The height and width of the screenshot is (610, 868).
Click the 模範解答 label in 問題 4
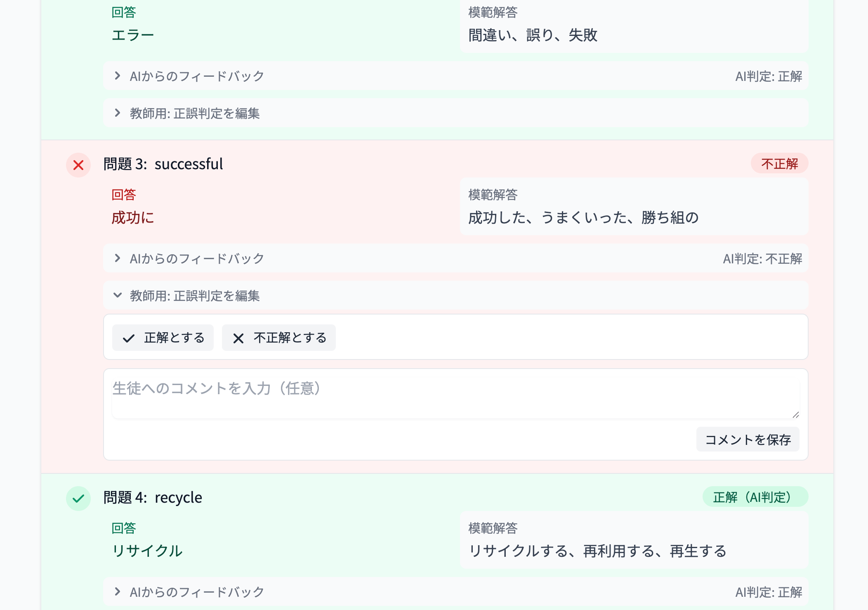pos(493,528)
